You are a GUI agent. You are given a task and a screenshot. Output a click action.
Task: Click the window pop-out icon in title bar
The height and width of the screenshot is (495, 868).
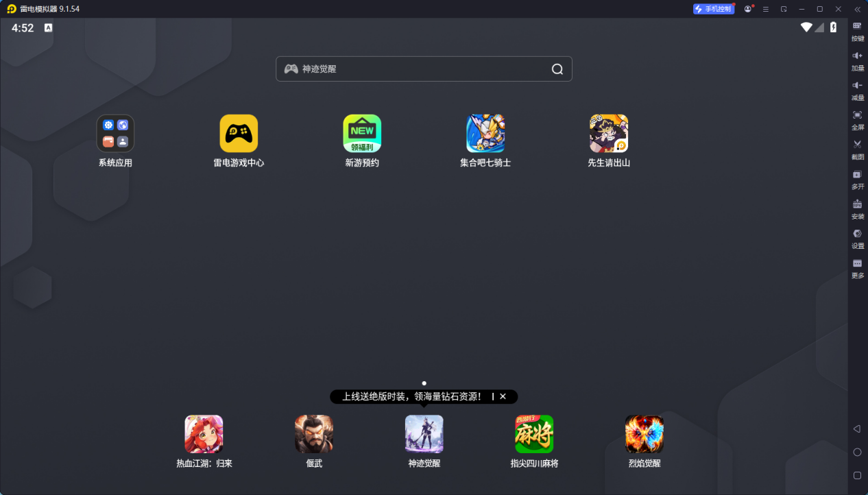(784, 9)
